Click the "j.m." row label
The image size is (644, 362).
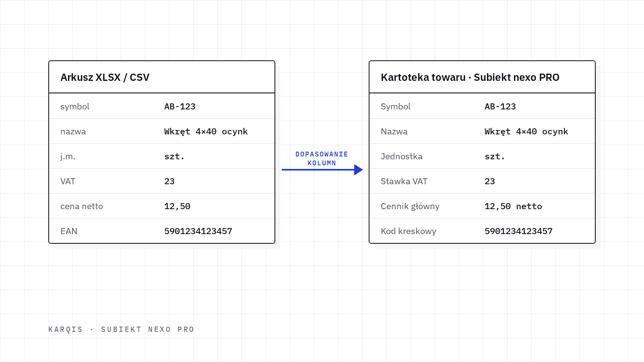[x=68, y=156]
